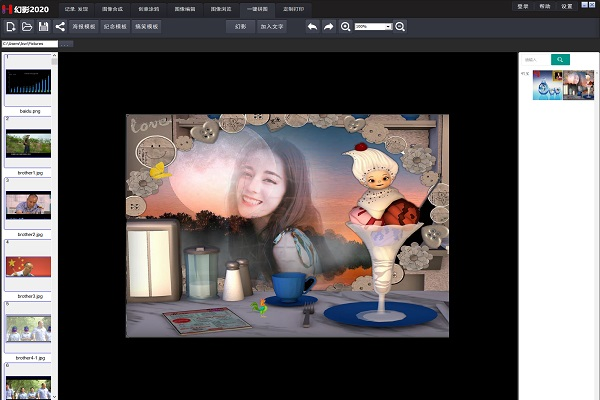Click the browse button beside folder path
The width and height of the screenshot is (600, 400).
(66, 44)
